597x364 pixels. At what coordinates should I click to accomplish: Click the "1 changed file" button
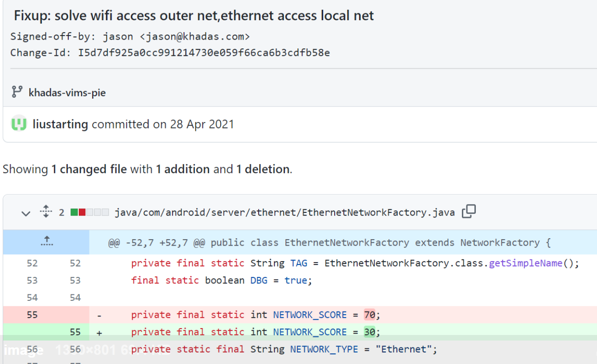(x=89, y=169)
